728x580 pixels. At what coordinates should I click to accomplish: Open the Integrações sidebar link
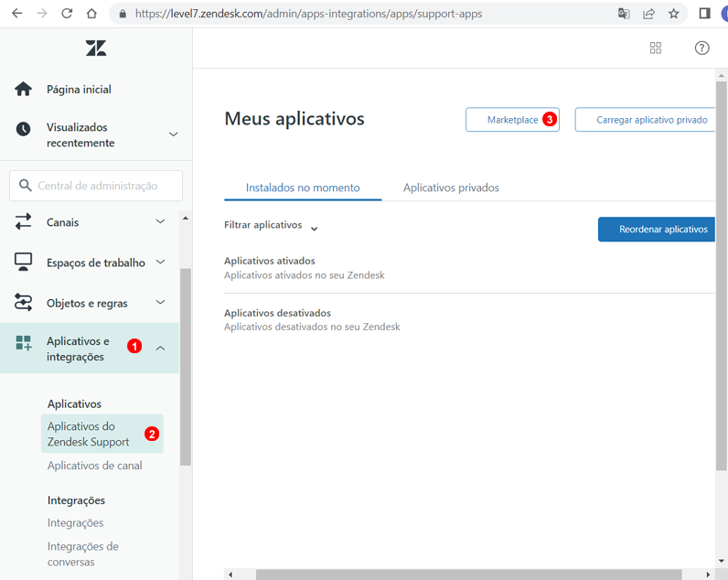[x=75, y=523]
